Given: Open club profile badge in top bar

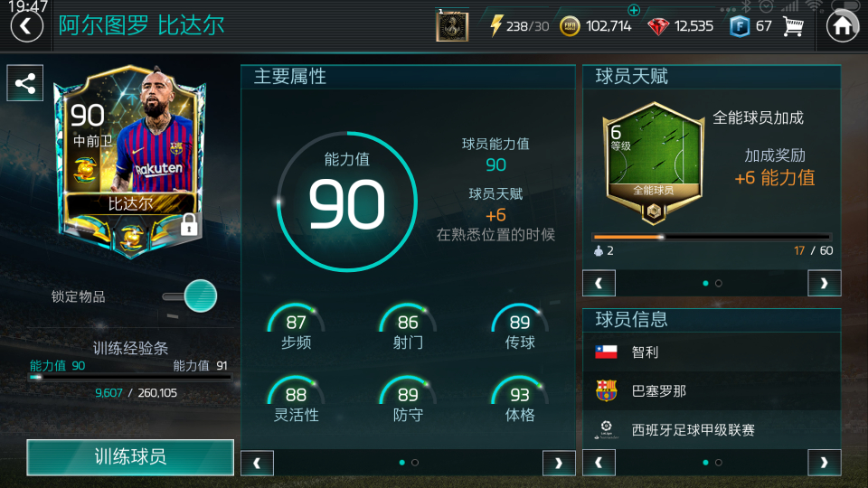Looking at the screenshot, I should click(x=452, y=25).
